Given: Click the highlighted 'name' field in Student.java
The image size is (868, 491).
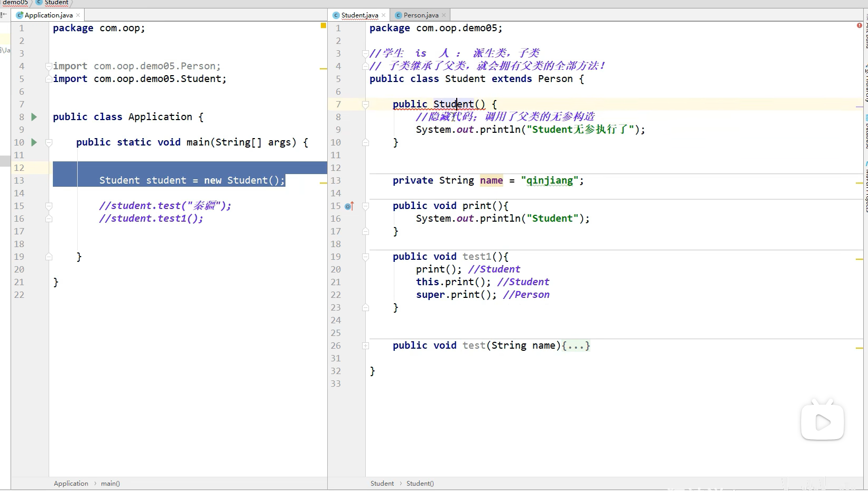Looking at the screenshot, I should coord(492,180).
